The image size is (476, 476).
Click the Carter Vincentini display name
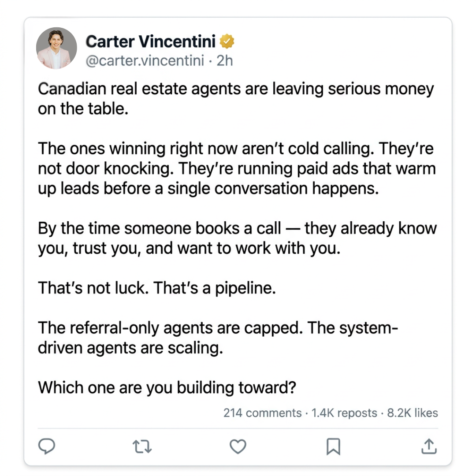pyautogui.click(x=151, y=41)
